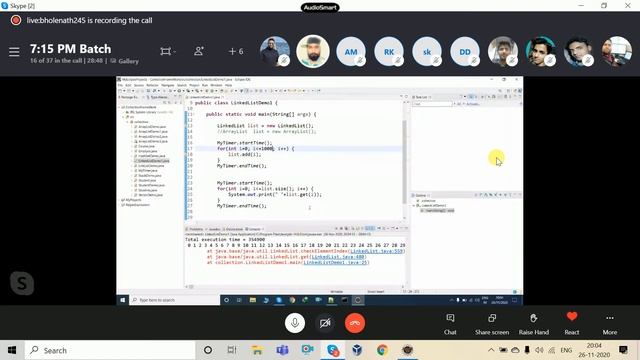Open the Windows notification center
Viewport: 640px width, 360px height.
pos(623,350)
